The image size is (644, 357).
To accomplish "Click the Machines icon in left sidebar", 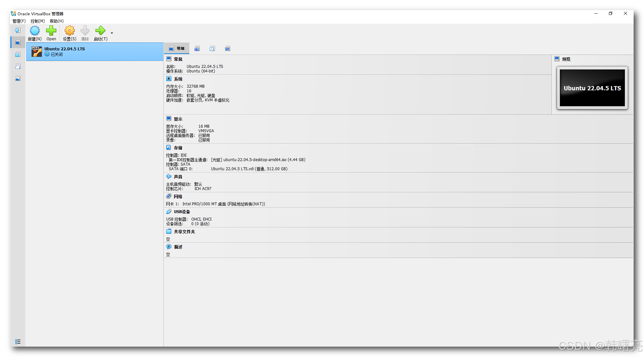I will click(x=18, y=42).
